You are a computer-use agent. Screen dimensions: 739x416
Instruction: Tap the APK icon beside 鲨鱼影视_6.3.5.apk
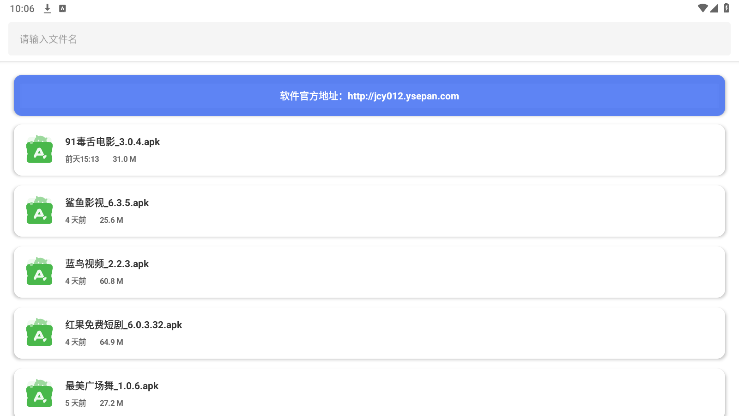[x=39, y=211]
